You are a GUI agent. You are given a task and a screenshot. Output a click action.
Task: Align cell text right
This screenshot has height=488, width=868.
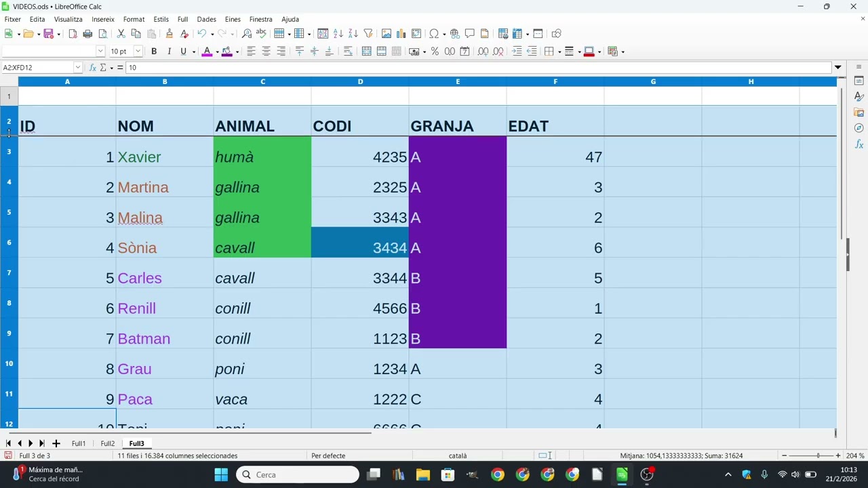pos(281,52)
